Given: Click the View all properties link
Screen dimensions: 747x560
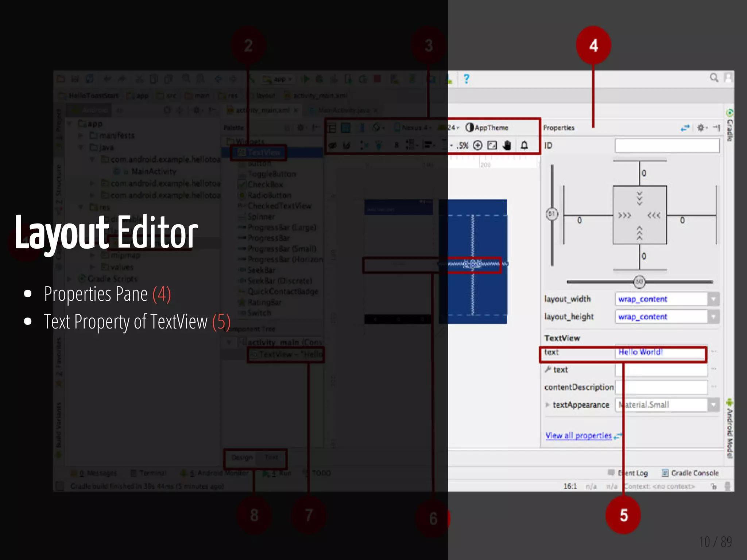Looking at the screenshot, I should point(578,435).
